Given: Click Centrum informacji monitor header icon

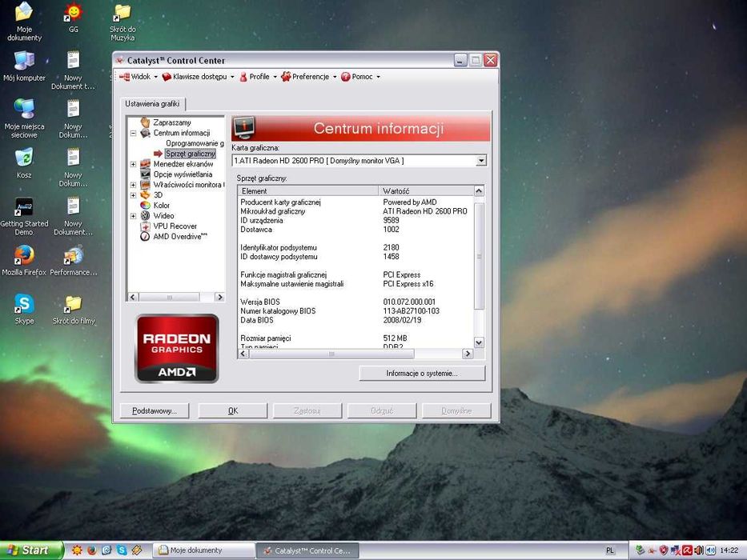Looking at the screenshot, I should pos(244,128).
